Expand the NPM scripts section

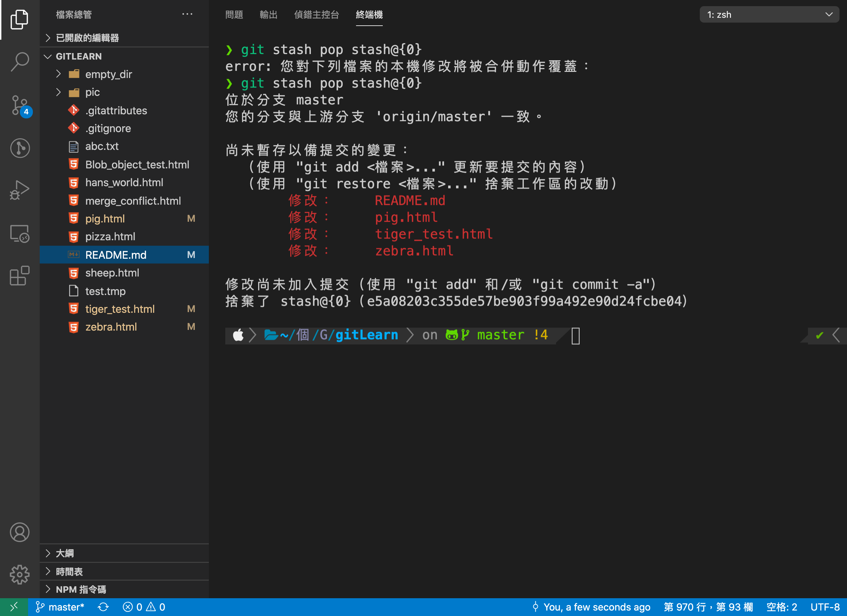pyautogui.click(x=124, y=590)
